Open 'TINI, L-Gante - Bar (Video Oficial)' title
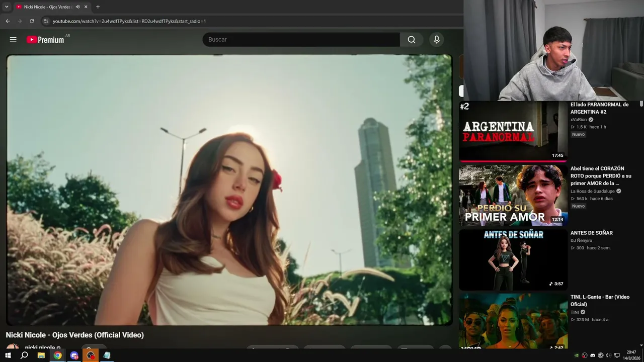Image resolution: width=644 pixels, height=362 pixels. coord(600,301)
